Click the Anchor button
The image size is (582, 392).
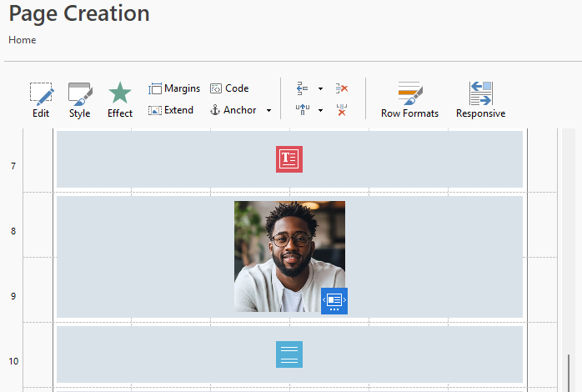(233, 110)
